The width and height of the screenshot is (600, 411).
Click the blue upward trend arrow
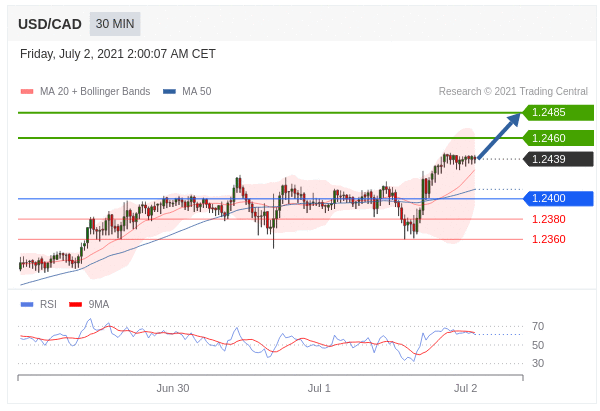[x=500, y=136]
